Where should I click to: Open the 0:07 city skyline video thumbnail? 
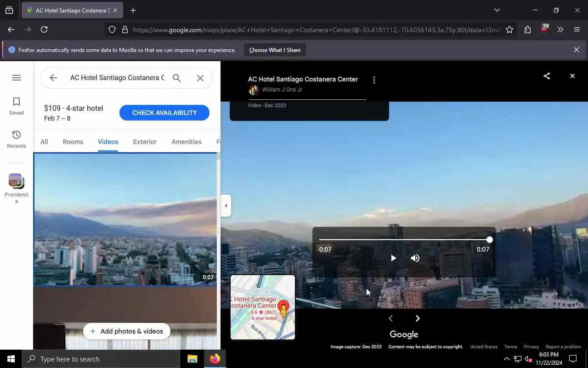click(125, 219)
